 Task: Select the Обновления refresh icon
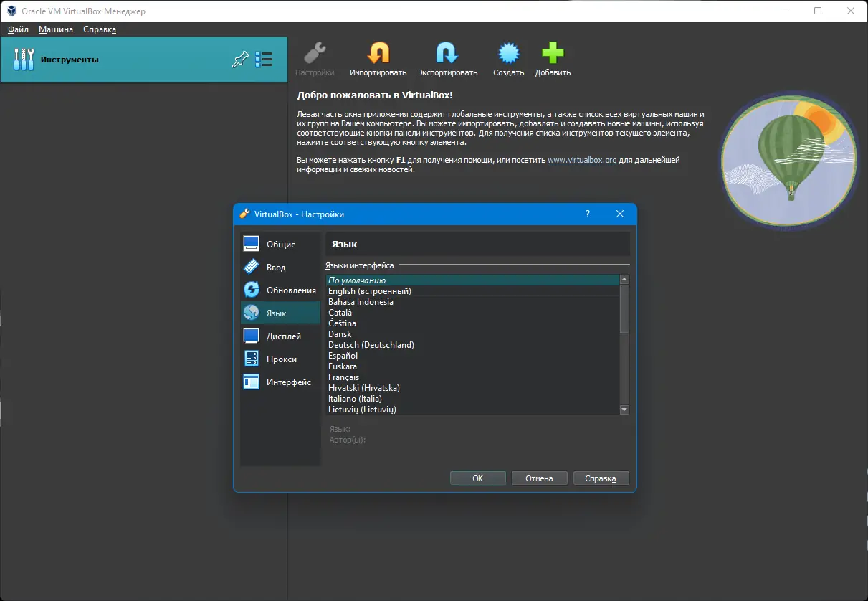(251, 290)
